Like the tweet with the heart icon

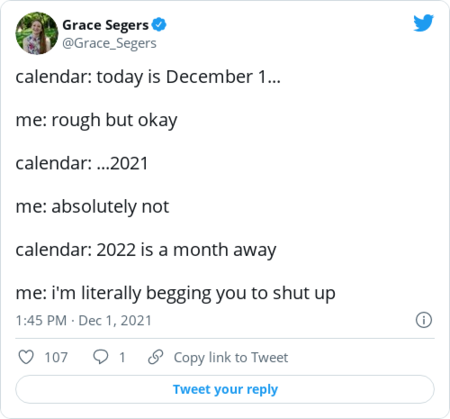point(26,357)
